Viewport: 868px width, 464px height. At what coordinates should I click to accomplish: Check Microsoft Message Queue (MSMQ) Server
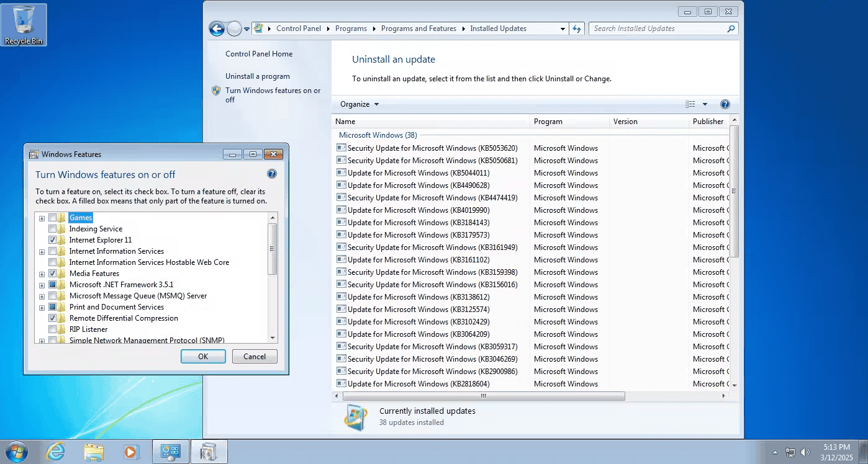[52, 296]
